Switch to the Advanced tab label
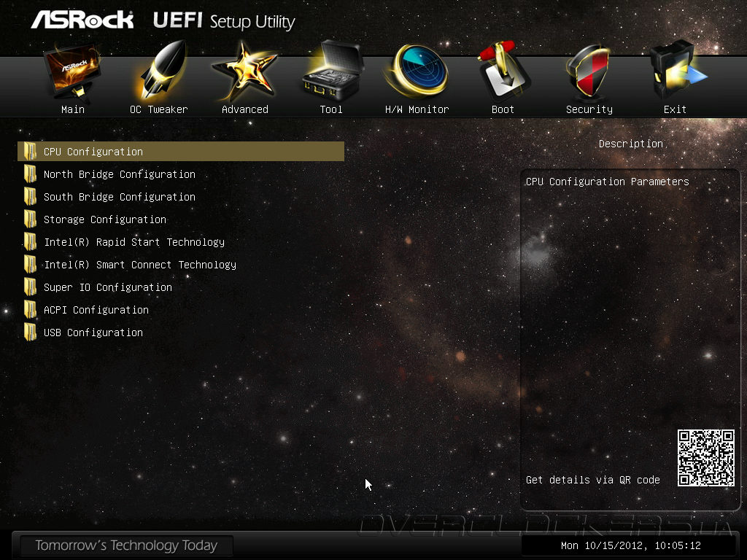Screen dimensions: 747x560 point(245,109)
